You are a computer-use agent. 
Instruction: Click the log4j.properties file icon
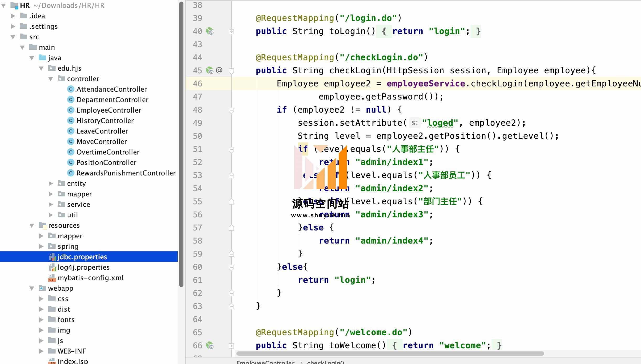tap(52, 267)
